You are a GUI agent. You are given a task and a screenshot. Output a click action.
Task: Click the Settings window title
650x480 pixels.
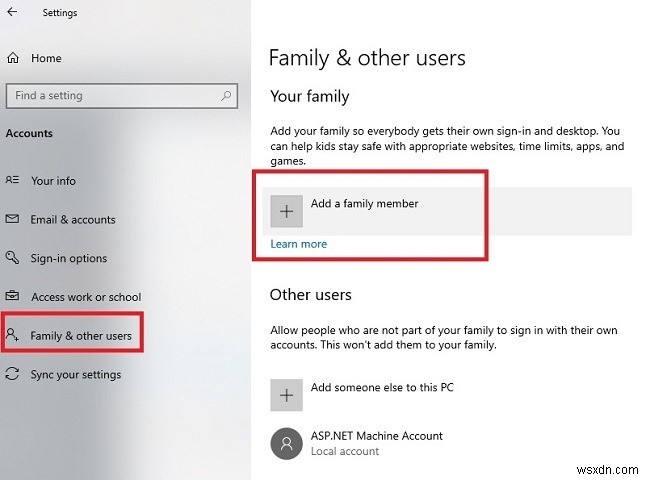point(60,13)
